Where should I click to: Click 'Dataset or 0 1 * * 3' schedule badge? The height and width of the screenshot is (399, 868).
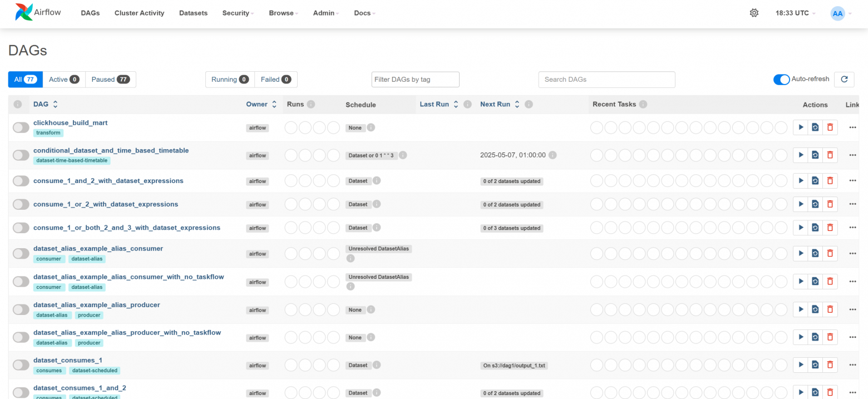point(371,155)
